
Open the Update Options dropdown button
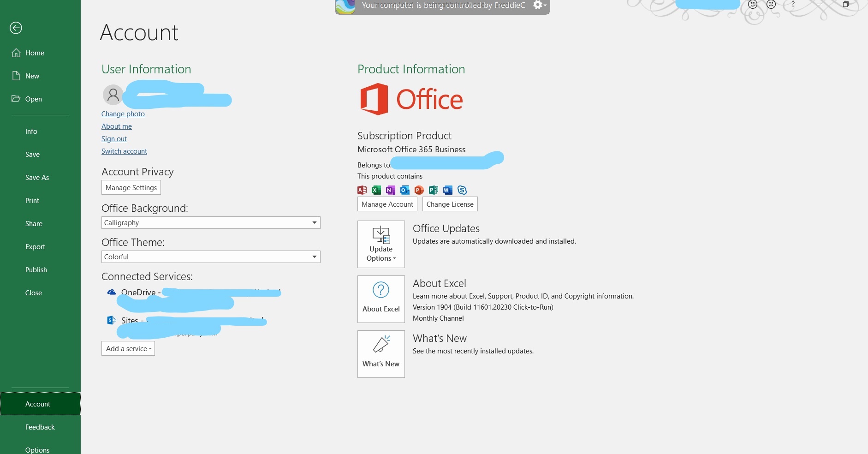[381, 244]
